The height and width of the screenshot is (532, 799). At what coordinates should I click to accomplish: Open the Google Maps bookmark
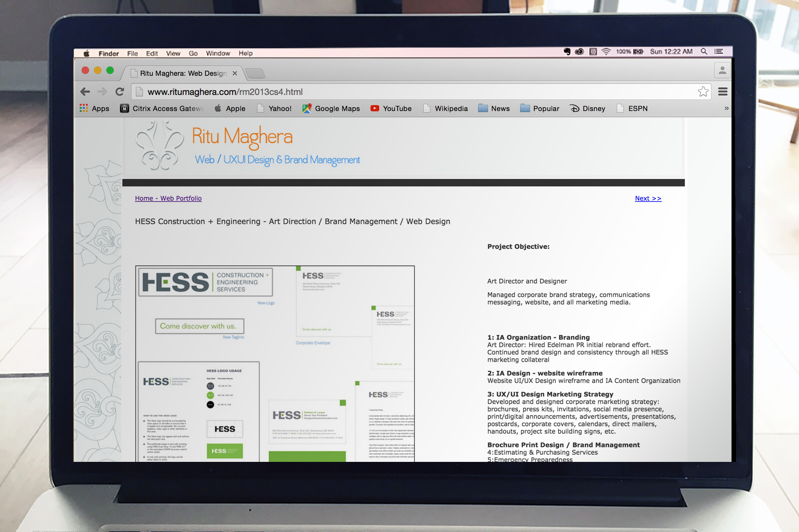[x=331, y=108]
